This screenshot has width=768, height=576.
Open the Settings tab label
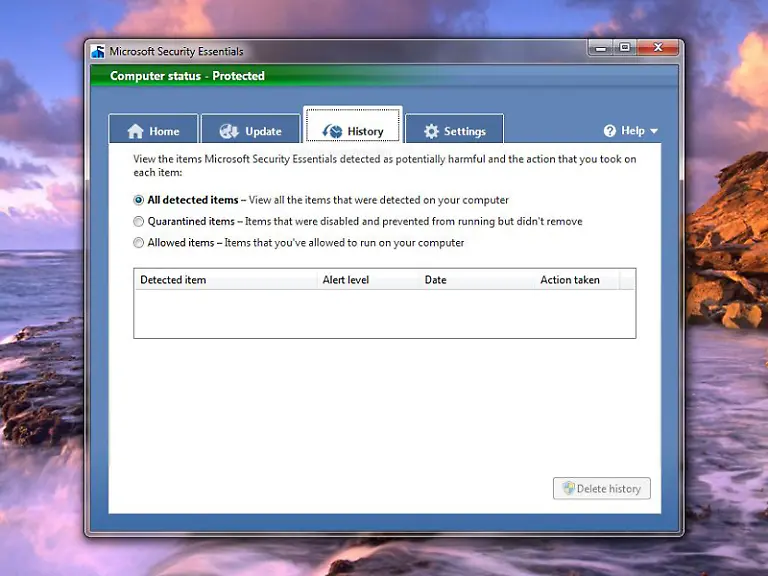(465, 131)
